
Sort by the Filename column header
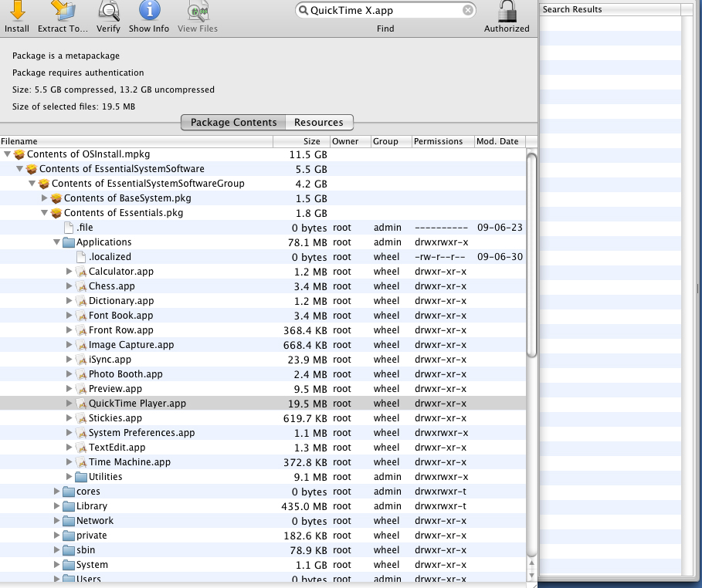[x=136, y=141]
